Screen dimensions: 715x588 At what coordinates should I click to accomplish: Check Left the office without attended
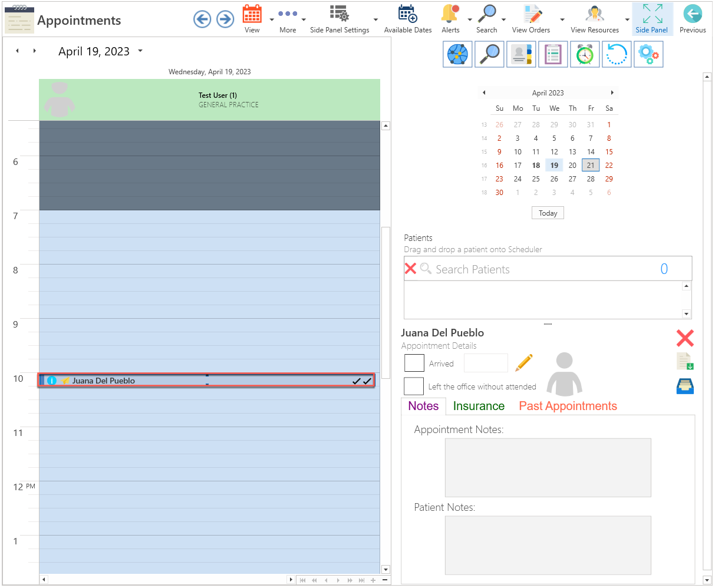pyautogui.click(x=414, y=387)
